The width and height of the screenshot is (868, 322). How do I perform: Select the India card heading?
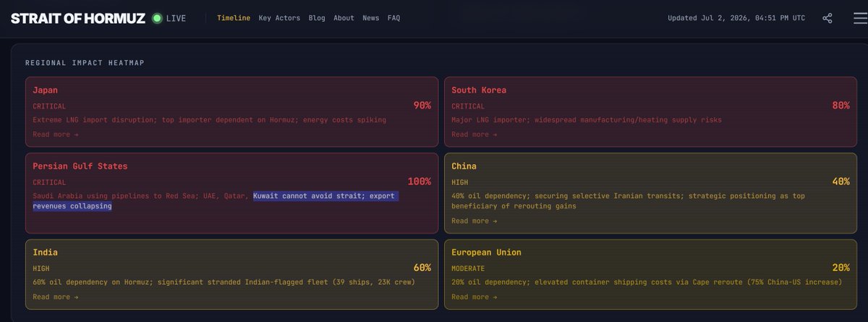45,253
